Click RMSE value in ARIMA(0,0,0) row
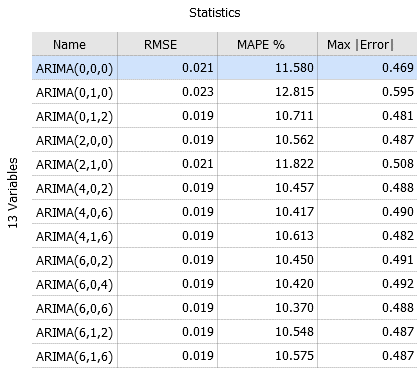The image size is (417, 368). click(x=198, y=68)
